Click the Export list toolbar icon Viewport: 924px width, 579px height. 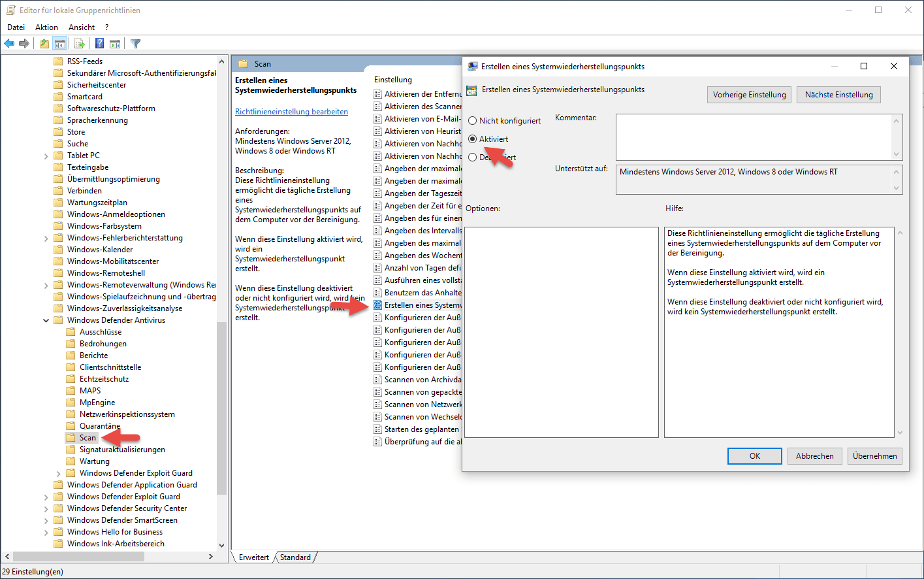coord(80,44)
